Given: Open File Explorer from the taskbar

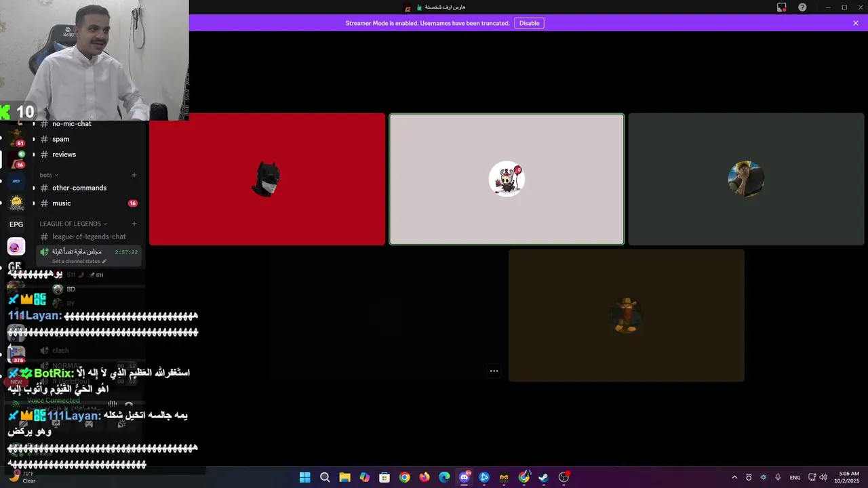Looking at the screenshot, I should point(344,477).
